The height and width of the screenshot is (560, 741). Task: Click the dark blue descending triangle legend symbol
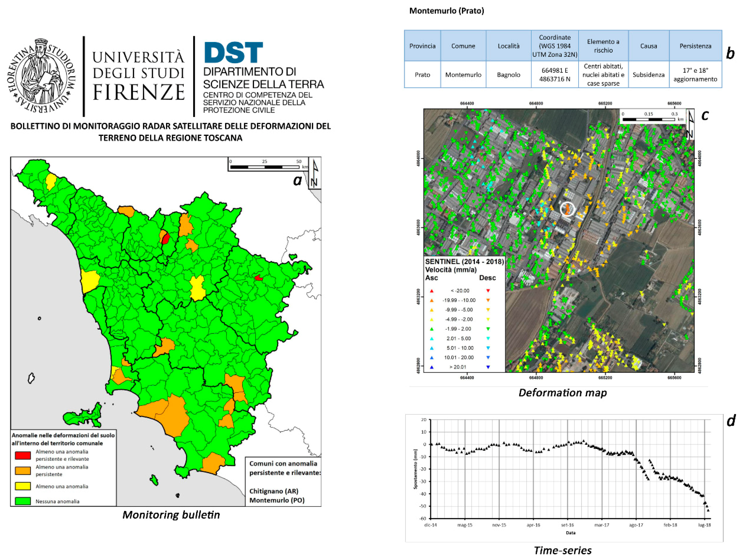(488, 367)
